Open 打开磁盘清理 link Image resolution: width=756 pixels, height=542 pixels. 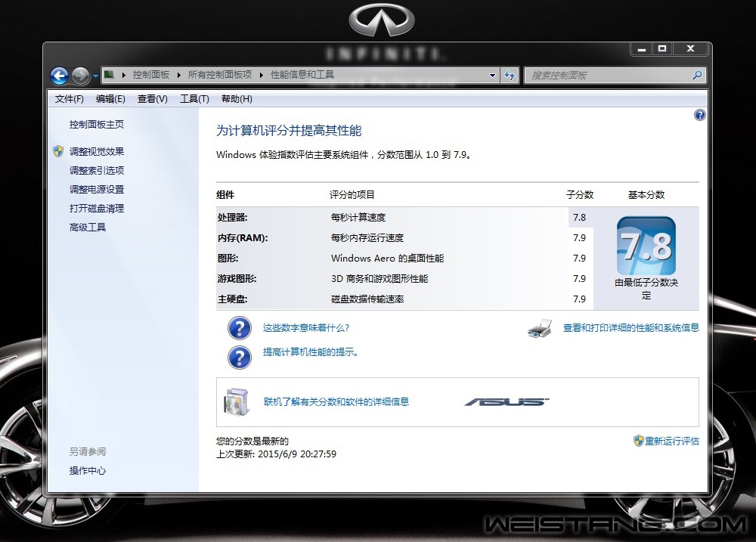(x=97, y=209)
